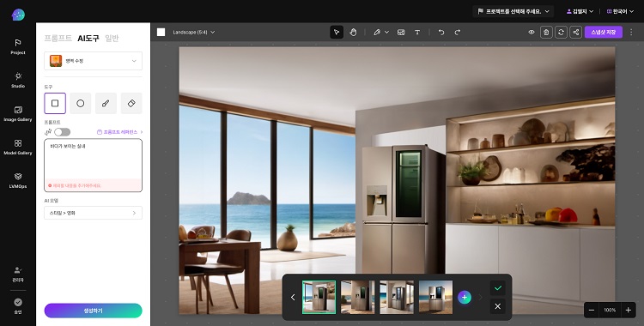Image resolution: width=644 pixels, height=326 pixels.
Task: Pick the eraser tool
Action: [x=131, y=104]
